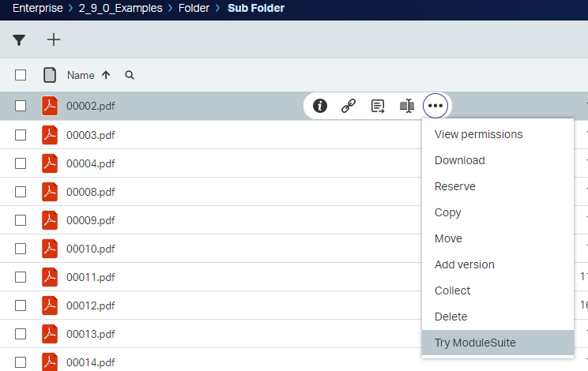Click the plus add item icon
The width and height of the screenshot is (588, 371).
[53, 39]
